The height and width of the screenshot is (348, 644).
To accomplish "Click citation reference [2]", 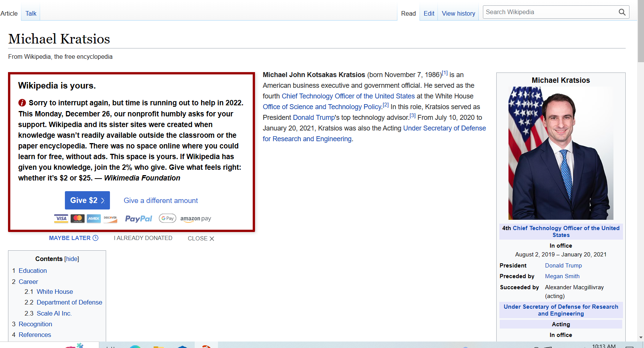I will [386, 105].
